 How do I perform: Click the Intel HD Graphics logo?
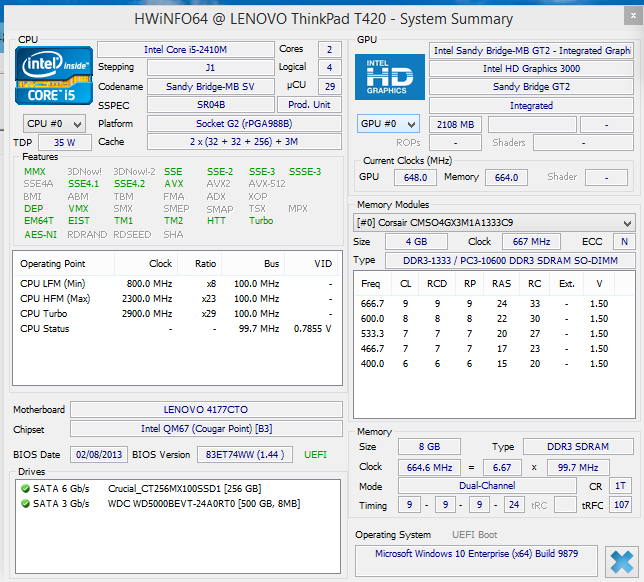(387, 77)
